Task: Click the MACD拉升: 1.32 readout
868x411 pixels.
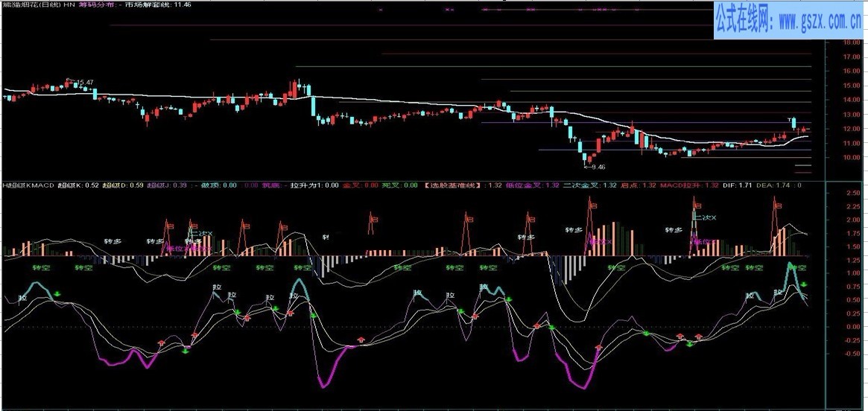Action: click(x=689, y=185)
